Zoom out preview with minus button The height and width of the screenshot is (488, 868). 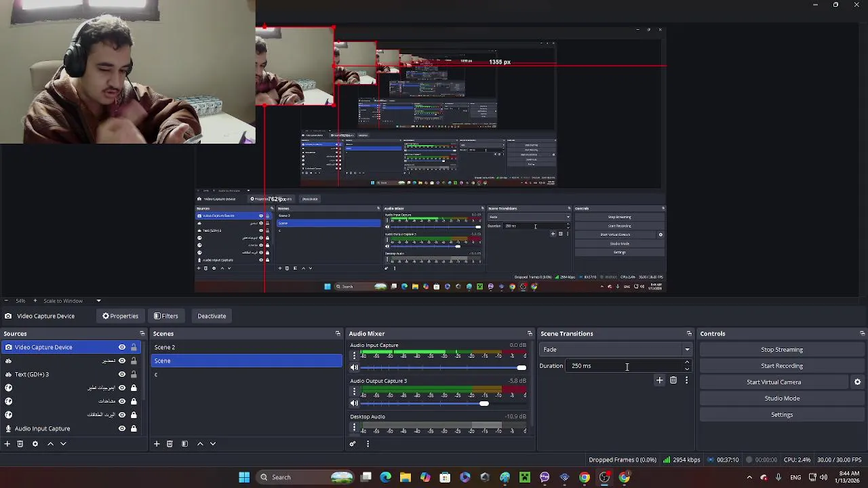point(6,301)
